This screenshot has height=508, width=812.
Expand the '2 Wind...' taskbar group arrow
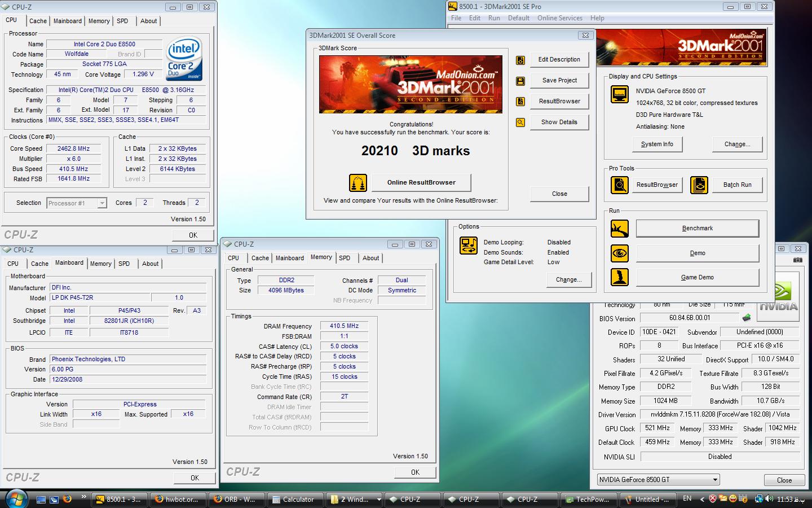point(378,500)
